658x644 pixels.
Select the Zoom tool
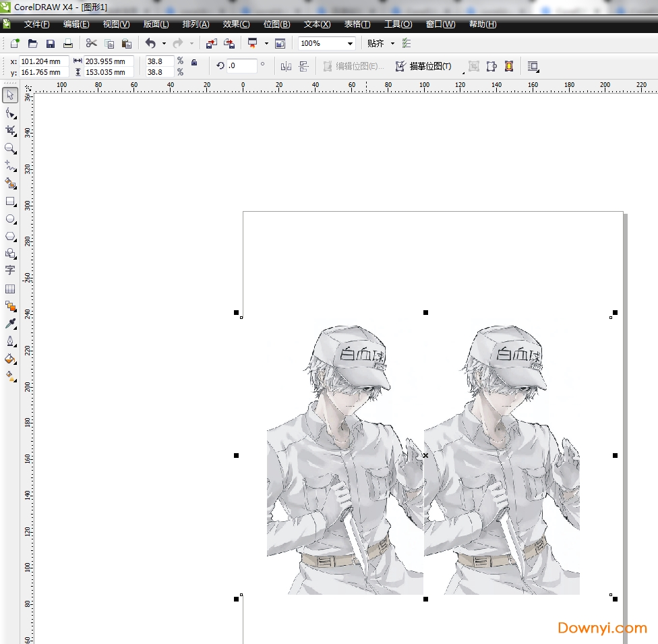(x=11, y=148)
